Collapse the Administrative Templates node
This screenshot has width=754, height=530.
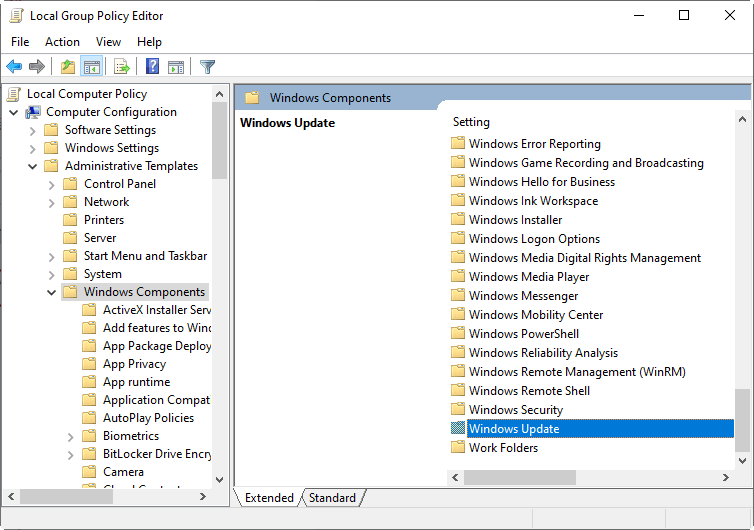tap(33, 166)
